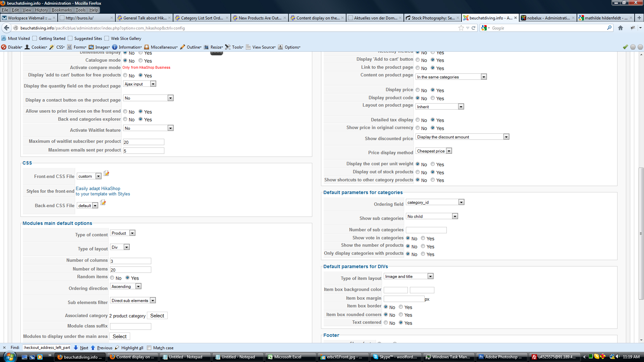Image resolution: width=644 pixels, height=362 pixels.
Task: Set Random items to No
Action: (112, 278)
